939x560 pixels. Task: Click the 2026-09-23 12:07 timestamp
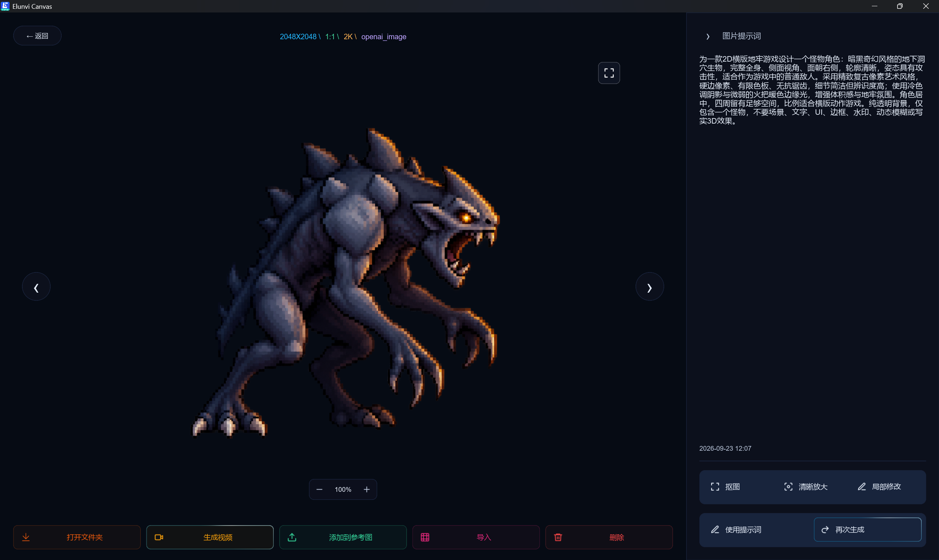click(725, 448)
